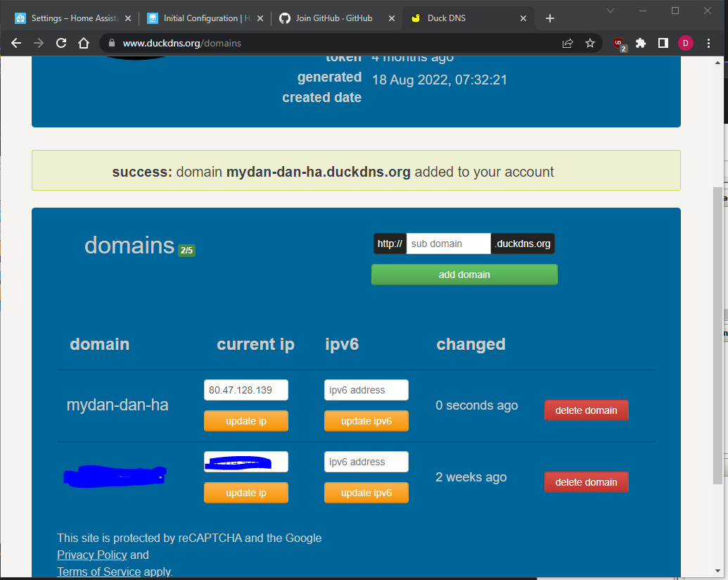Expand the tab search chevron
Image resolution: width=728 pixels, height=580 pixels.
(611, 11)
